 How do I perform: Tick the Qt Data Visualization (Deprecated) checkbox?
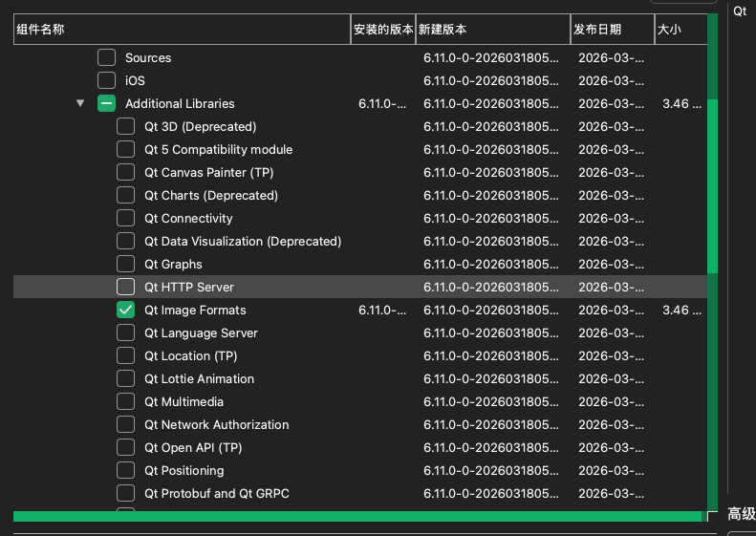point(125,241)
